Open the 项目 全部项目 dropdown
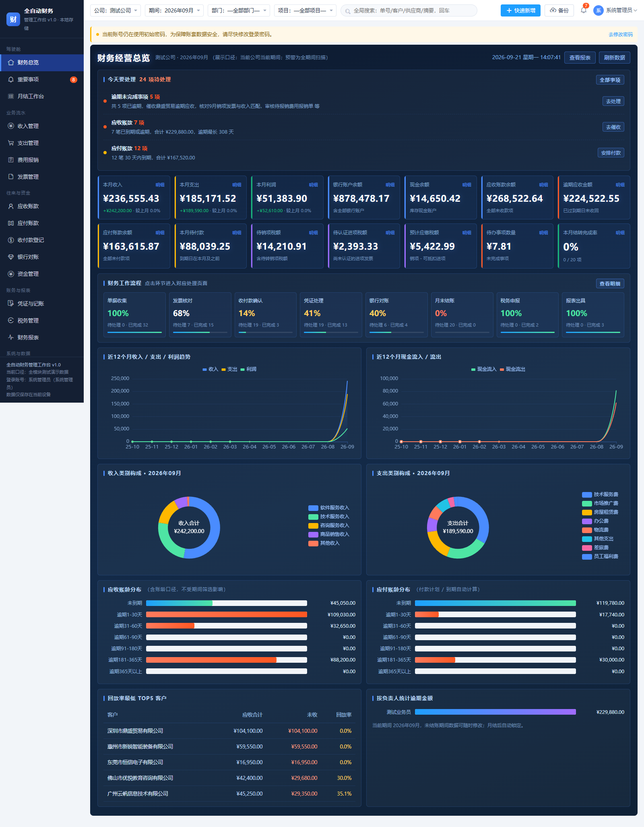The width and height of the screenshot is (644, 827). pyautogui.click(x=305, y=10)
